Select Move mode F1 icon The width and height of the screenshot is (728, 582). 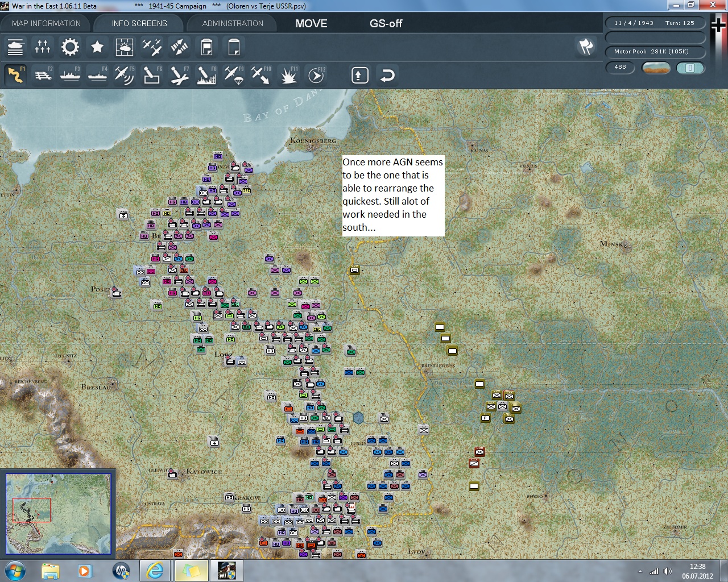[15, 75]
